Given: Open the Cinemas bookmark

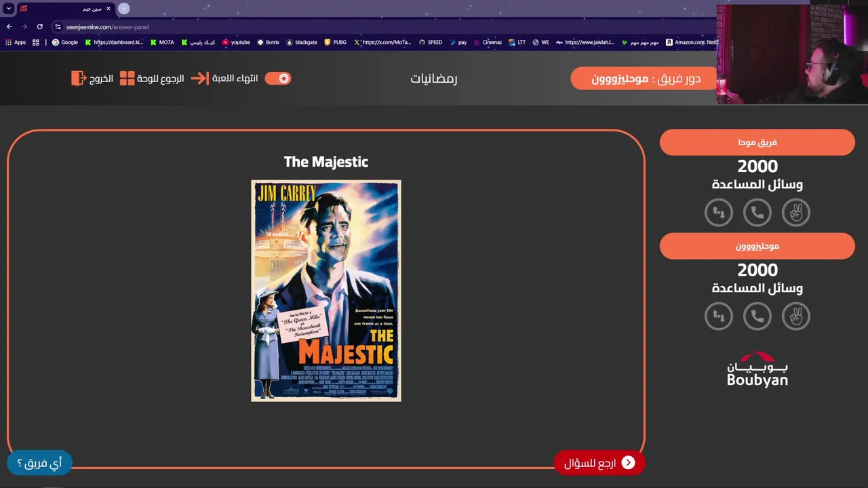Looking at the screenshot, I should [488, 42].
